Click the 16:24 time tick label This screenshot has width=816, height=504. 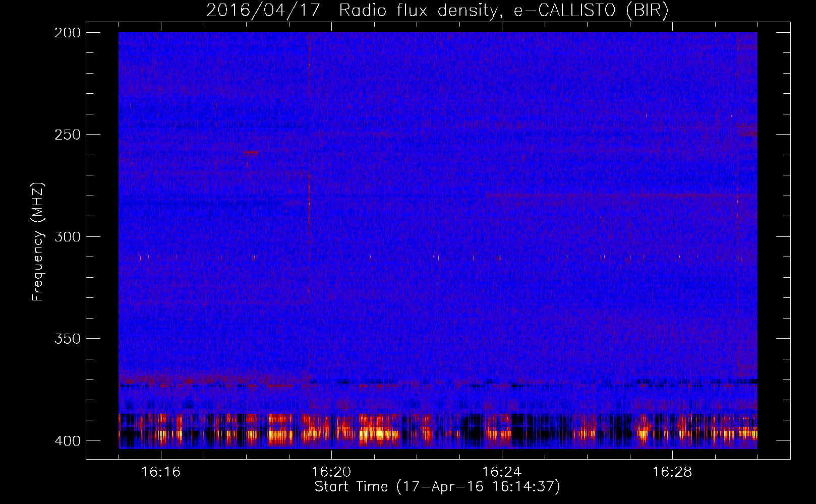click(x=502, y=472)
